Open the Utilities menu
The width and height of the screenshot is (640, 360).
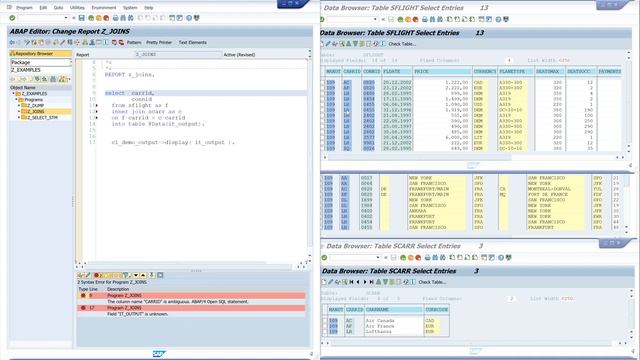(77, 8)
